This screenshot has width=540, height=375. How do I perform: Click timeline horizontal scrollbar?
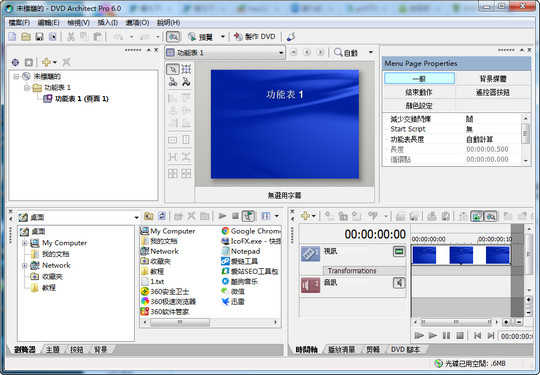coord(456,322)
